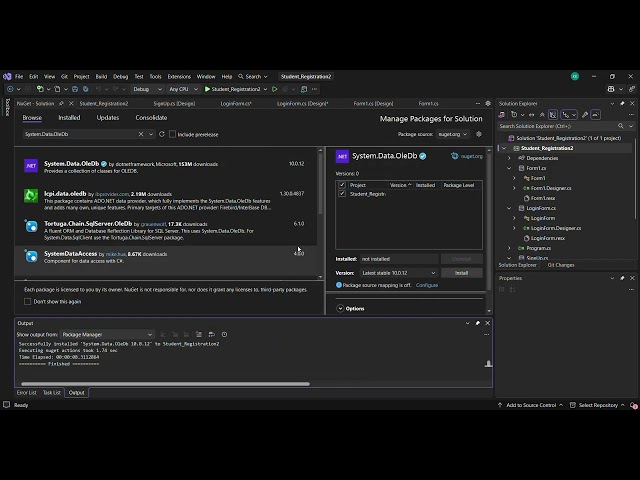640x480 pixels.
Task: Click the notifications bell in status bar
Action: pos(633,405)
